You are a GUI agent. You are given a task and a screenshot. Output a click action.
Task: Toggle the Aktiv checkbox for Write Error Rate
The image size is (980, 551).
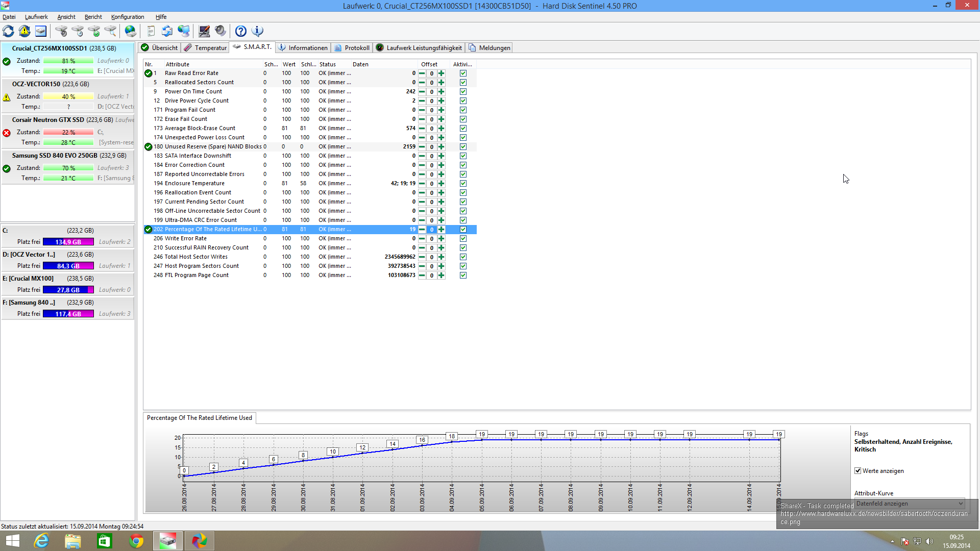[x=463, y=239]
